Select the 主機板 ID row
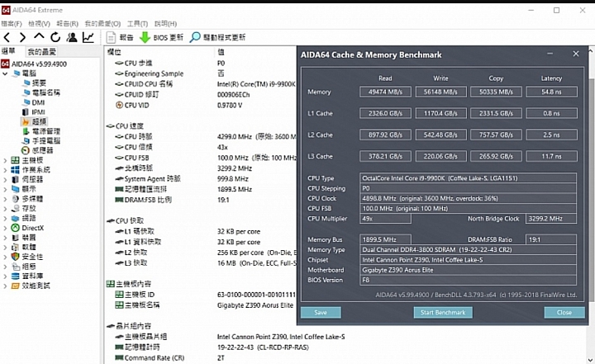The height and width of the screenshot is (364, 595). coord(201,294)
